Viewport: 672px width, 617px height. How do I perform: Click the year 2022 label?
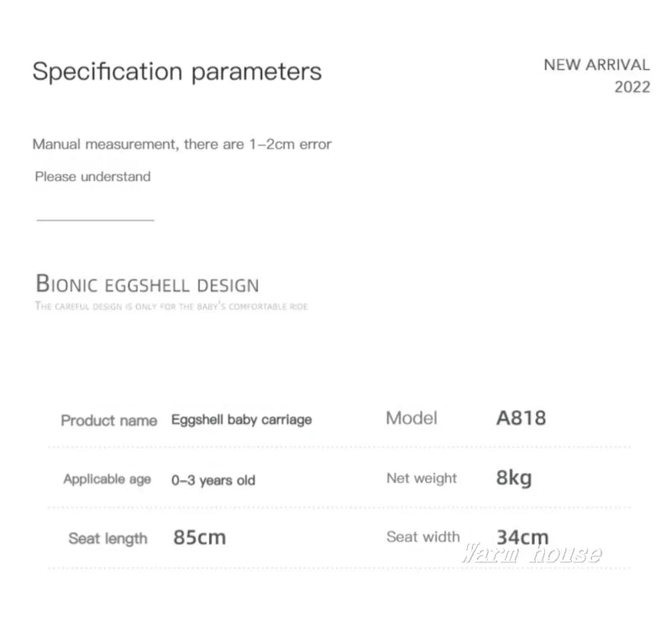click(632, 87)
